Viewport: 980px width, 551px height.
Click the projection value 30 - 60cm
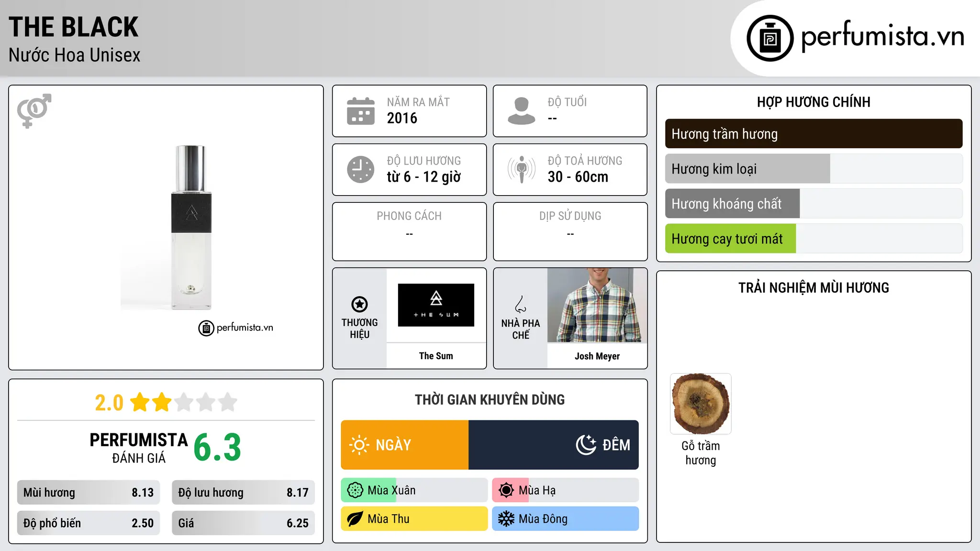578,177
